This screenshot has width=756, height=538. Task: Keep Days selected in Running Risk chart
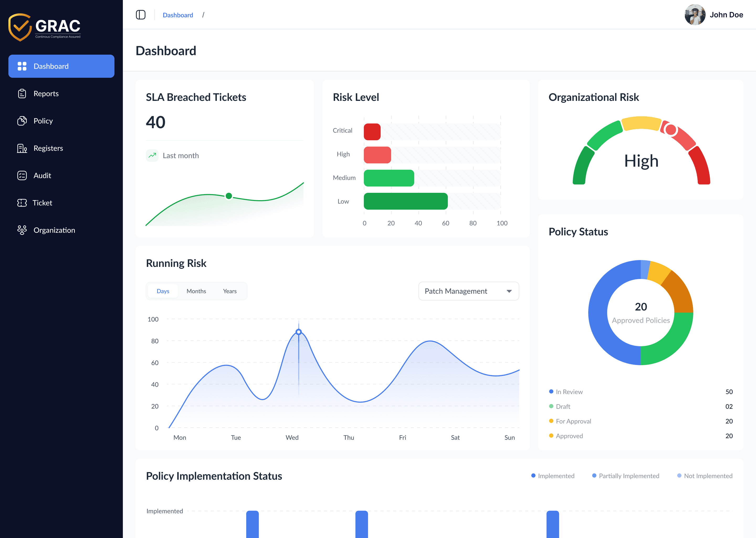(x=162, y=291)
